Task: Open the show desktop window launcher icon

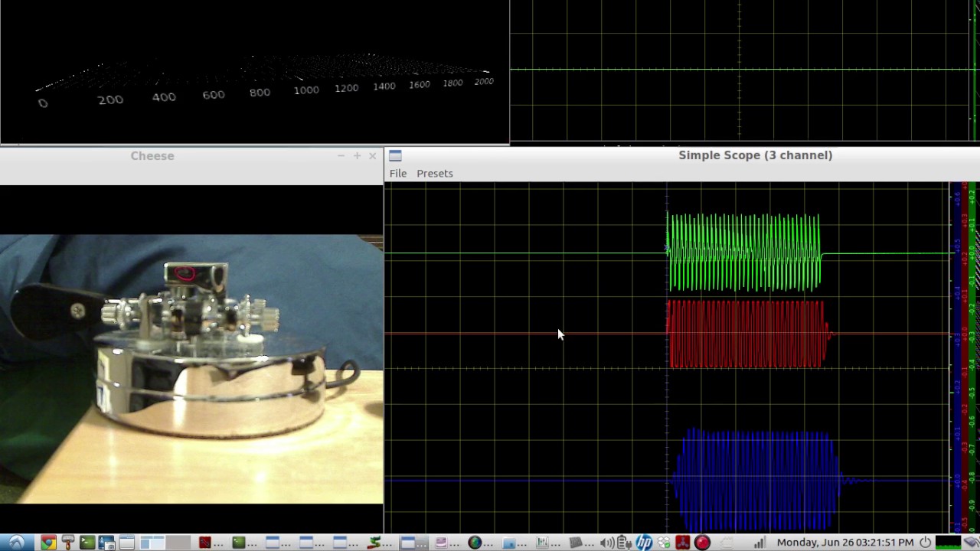Action: pos(126,542)
